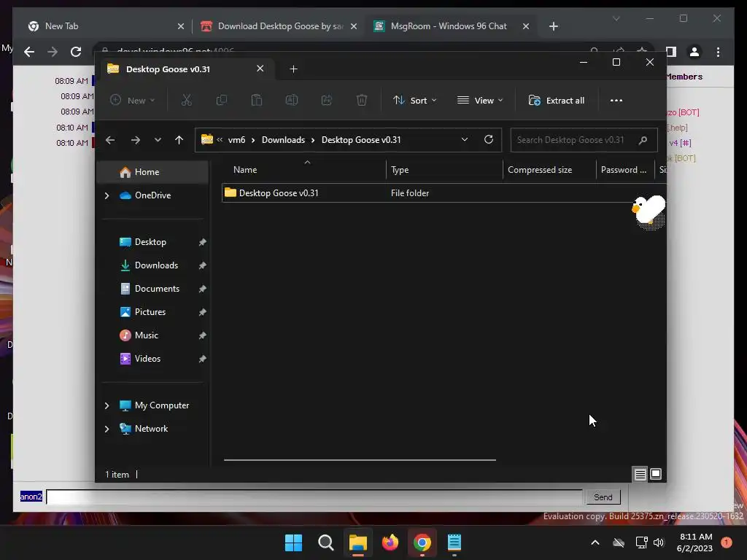Open recent locations dropdown chevron
The height and width of the screenshot is (560, 747).
coord(158,140)
